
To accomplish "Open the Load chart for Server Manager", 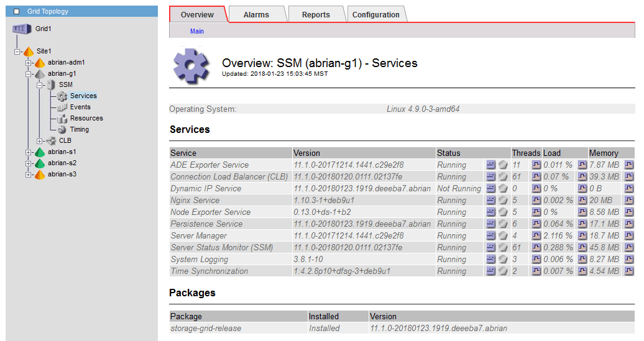I will pyautogui.click(x=582, y=236).
